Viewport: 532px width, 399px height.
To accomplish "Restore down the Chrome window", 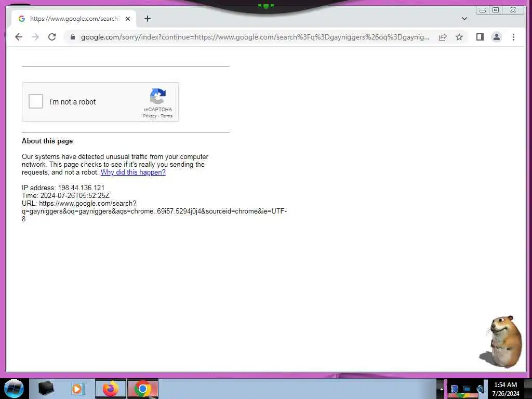I will pyautogui.click(x=496, y=10).
